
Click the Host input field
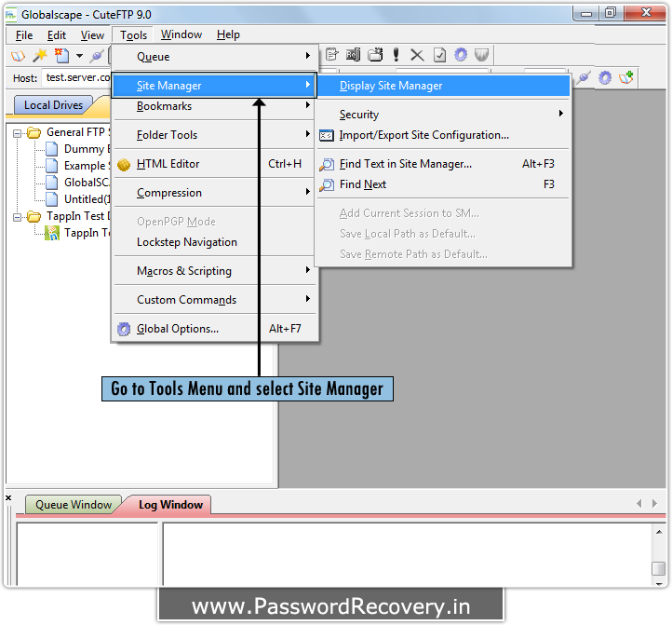(x=77, y=77)
